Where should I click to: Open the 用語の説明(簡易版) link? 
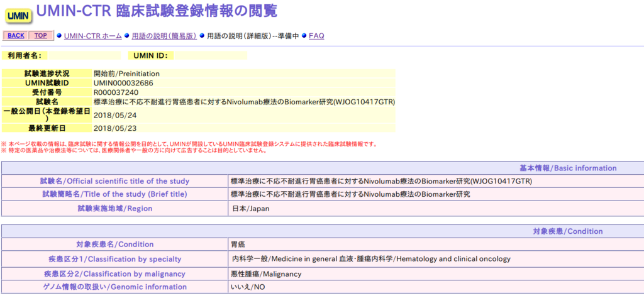[164, 36]
